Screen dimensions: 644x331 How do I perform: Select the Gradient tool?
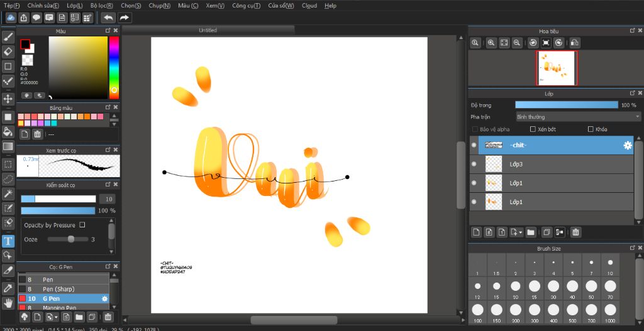click(8, 146)
